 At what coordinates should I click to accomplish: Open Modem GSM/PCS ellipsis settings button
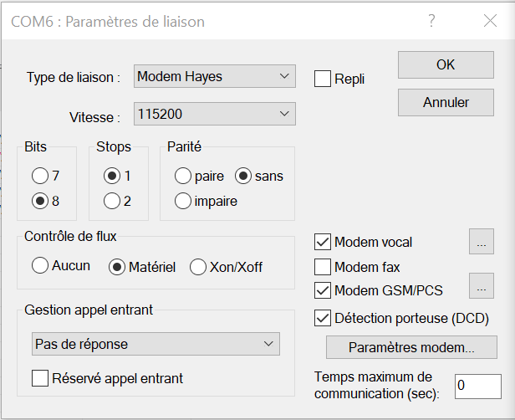click(x=482, y=290)
